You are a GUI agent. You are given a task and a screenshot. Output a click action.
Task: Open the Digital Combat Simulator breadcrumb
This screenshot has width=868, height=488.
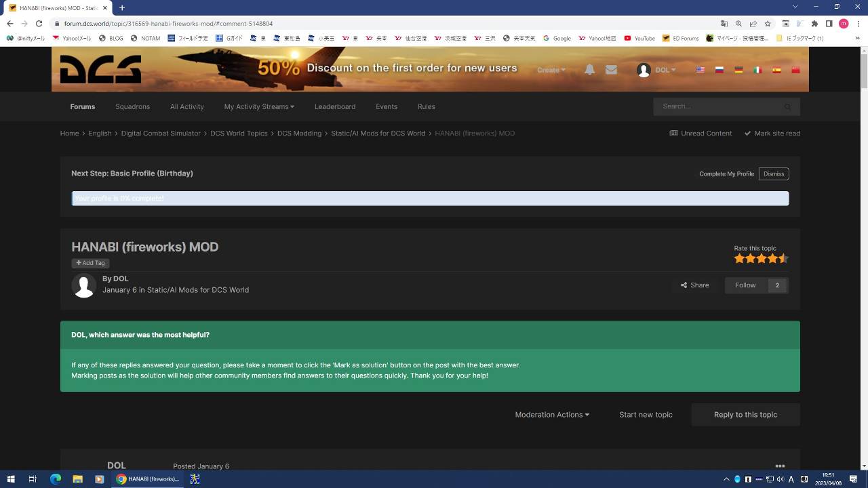click(x=161, y=134)
